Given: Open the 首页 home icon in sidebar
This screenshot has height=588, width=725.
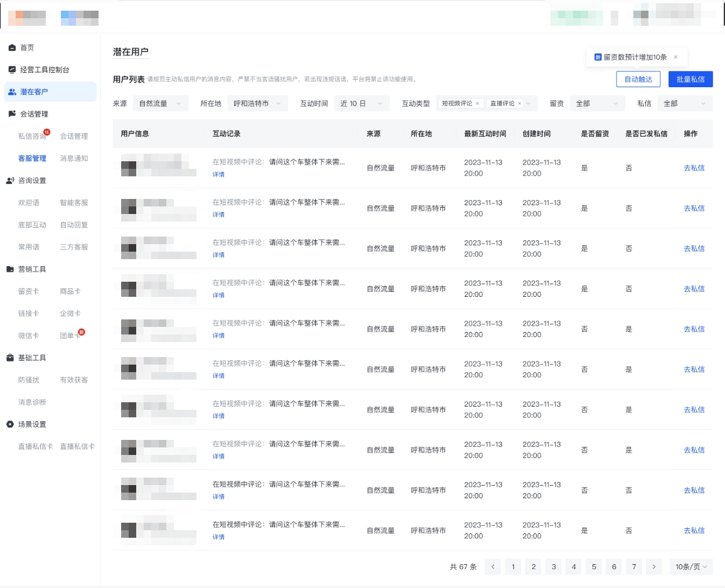Looking at the screenshot, I should click(11, 47).
